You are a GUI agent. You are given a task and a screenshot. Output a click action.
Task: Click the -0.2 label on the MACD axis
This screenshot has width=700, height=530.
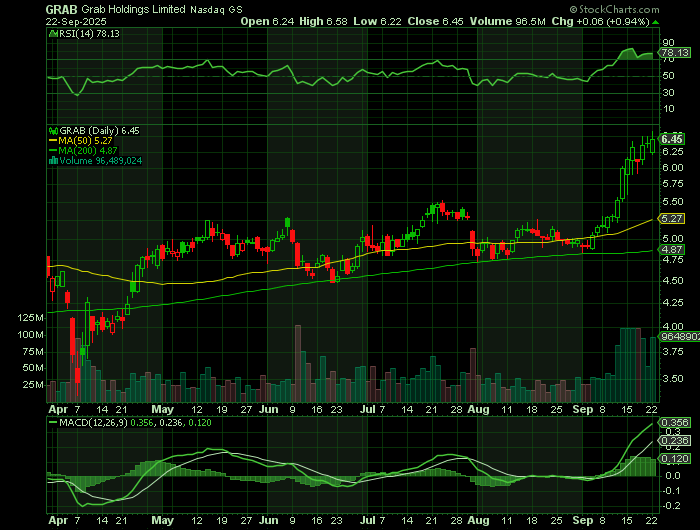coord(671,506)
